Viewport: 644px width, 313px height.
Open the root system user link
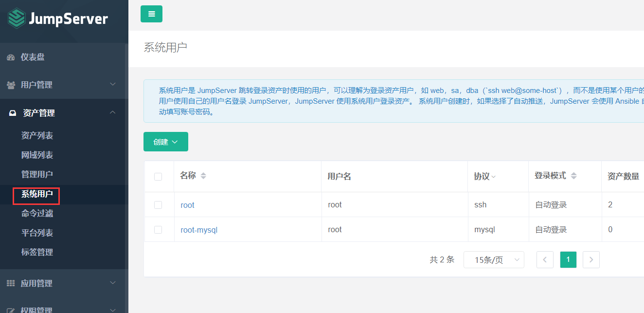[187, 205]
